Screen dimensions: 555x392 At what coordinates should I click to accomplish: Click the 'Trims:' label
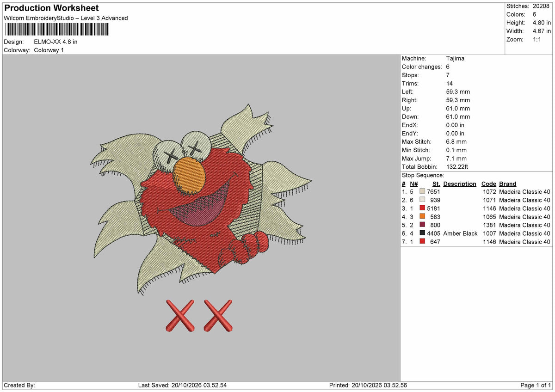click(x=410, y=83)
